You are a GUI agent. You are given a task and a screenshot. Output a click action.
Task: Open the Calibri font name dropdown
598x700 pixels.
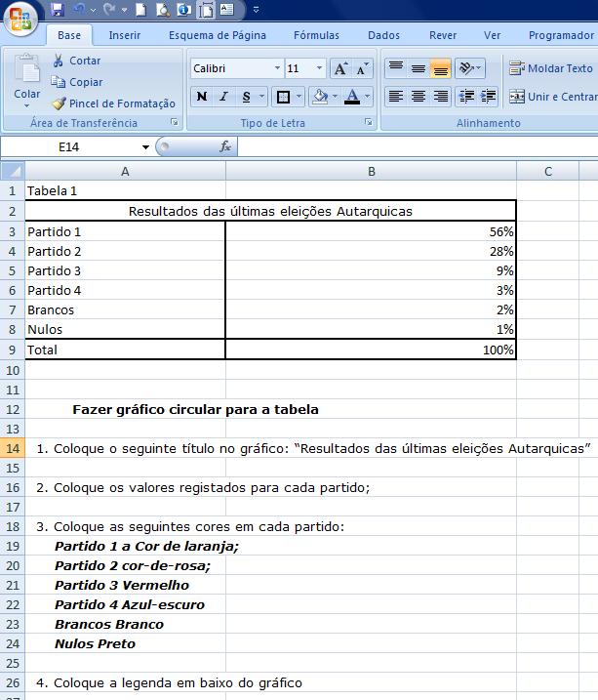pyautogui.click(x=276, y=69)
